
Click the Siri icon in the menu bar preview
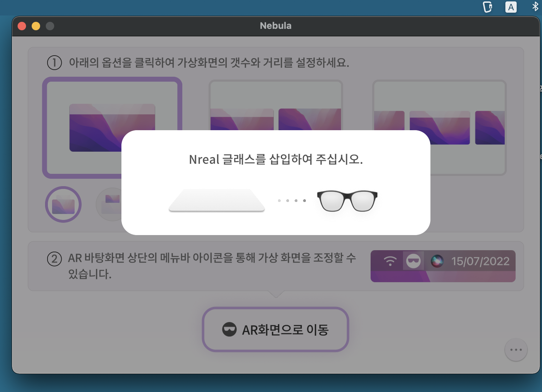(x=437, y=261)
